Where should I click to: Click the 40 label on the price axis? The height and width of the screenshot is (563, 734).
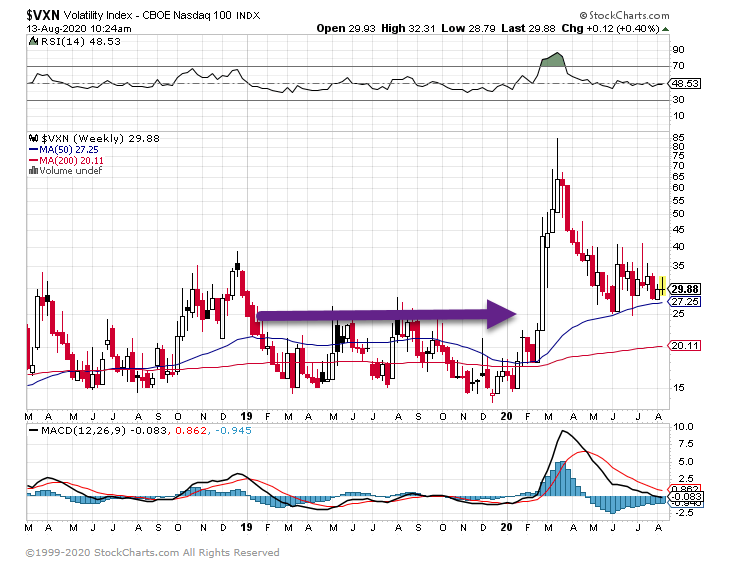[x=678, y=247]
